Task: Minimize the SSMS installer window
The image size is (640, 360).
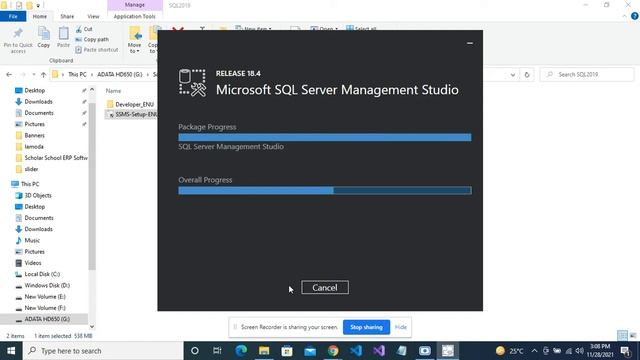Action: tap(470, 43)
